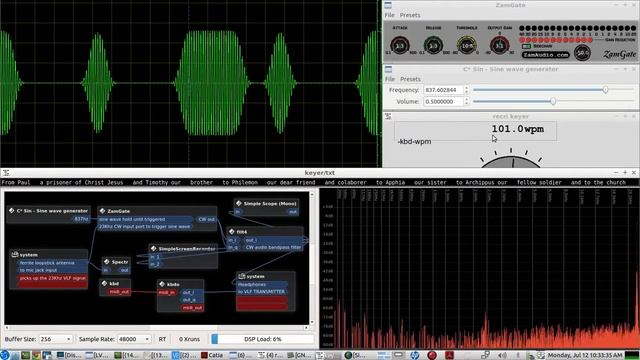Screen dimensions: 640x360
Task: Click the taskbar clock showing Monday, Jul 12
Action: point(585,356)
